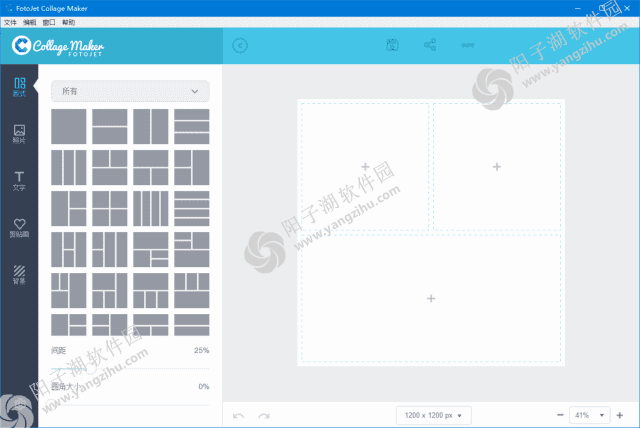Image resolution: width=640 pixels, height=428 pixels.
Task: Select the two-top one-bottom layout thumbnail
Action: tap(109, 168)
